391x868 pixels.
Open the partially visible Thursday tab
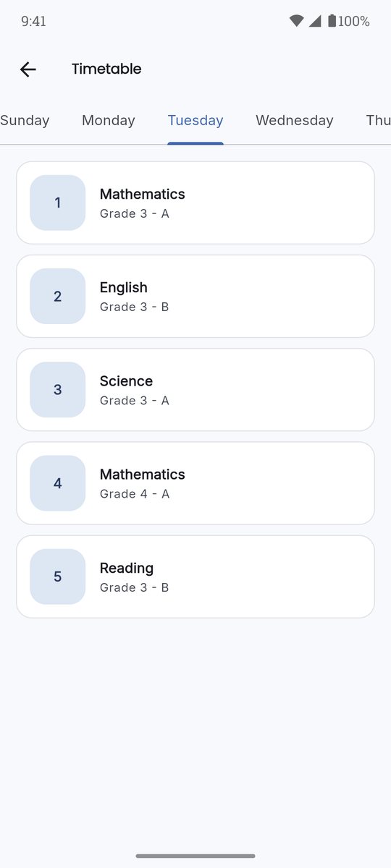coord(378,121)
